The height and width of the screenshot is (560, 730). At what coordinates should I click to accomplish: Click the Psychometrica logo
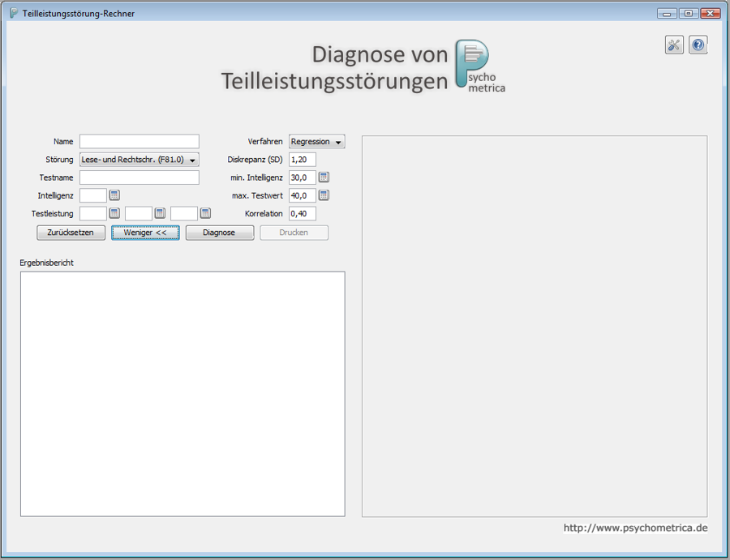479,66
